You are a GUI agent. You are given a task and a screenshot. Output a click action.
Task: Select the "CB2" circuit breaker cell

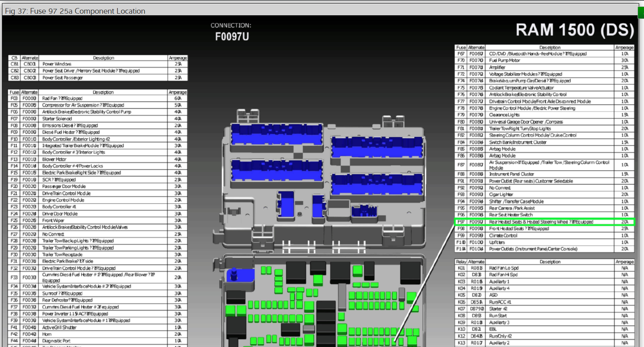pos(14,71)
